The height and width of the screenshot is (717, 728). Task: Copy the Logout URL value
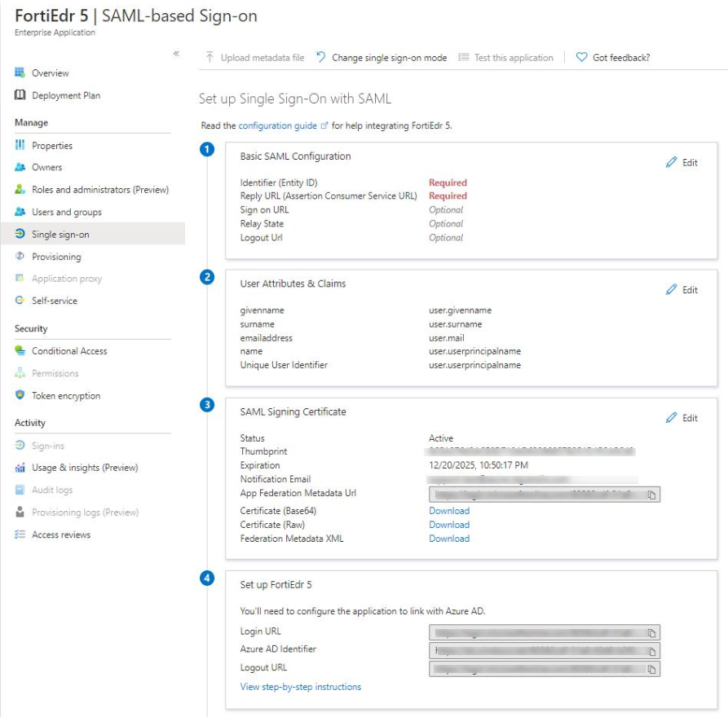pos(652,669)
